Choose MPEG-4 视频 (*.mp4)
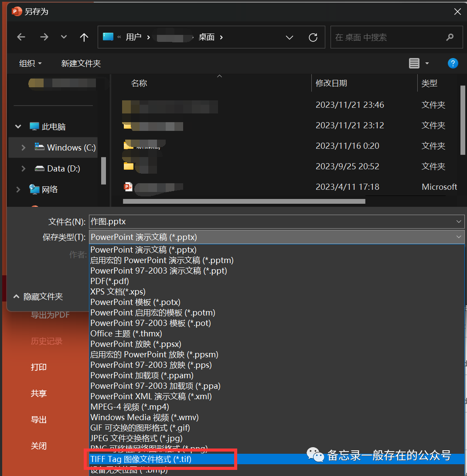The height and width of the screenshot is (476, 467). [x=277, y=407]
